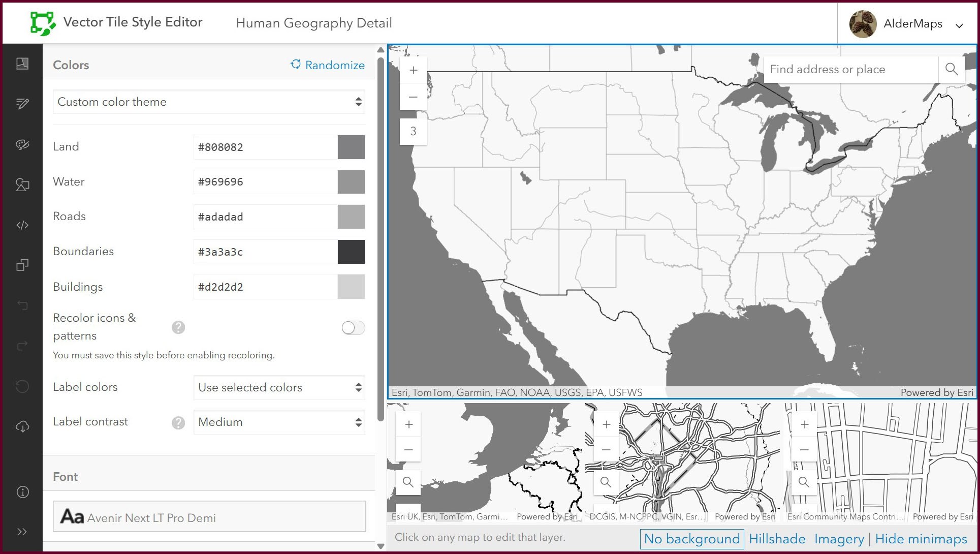Click the undo arrow icon in sidebar
The height and width of the screenshot is (554, 980).
(22, 305)
